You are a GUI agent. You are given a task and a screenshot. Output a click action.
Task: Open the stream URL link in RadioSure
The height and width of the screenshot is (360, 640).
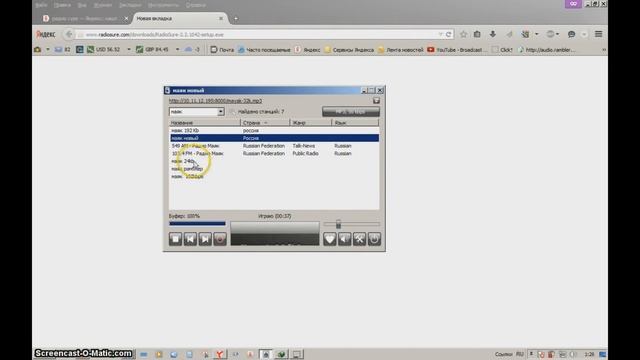click(216, 101)
